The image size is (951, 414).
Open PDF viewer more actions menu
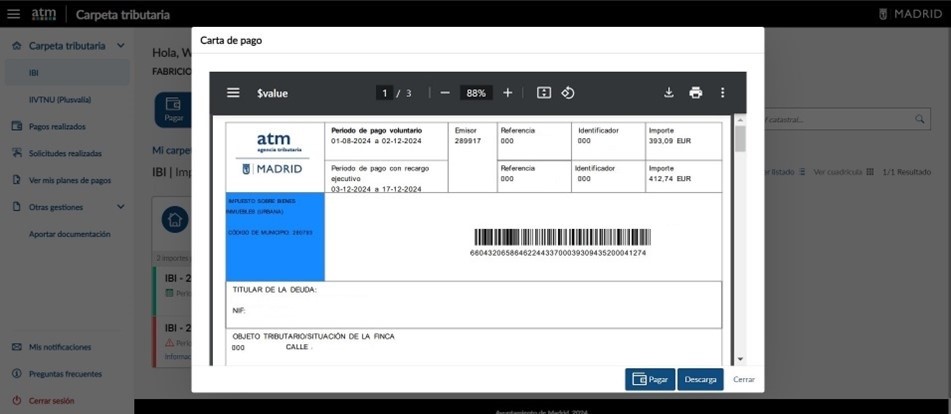[723, 93]
